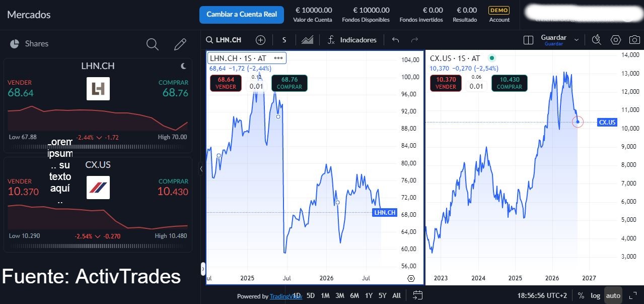The image size is (644, 304).
Task: Click the green market status dot on CX.US
Action: (492, 58)
